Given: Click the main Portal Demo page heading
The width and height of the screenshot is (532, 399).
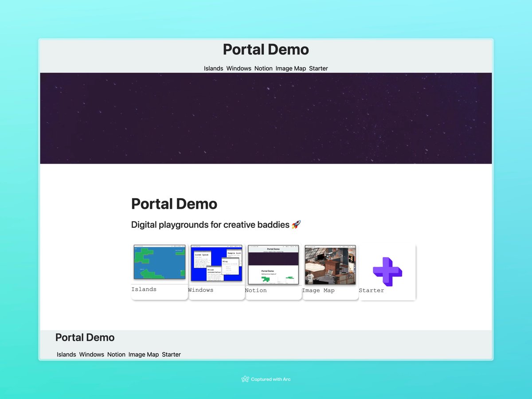Looking at the screenshot, I should pyautogui.click(x=174, y=204).
